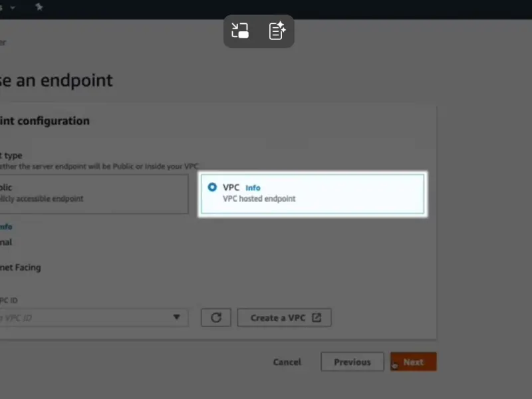Image resolution: width=532 pixels, height=399 pixels.
Task: Click the Previous button
Action: [x=352, y=362]
